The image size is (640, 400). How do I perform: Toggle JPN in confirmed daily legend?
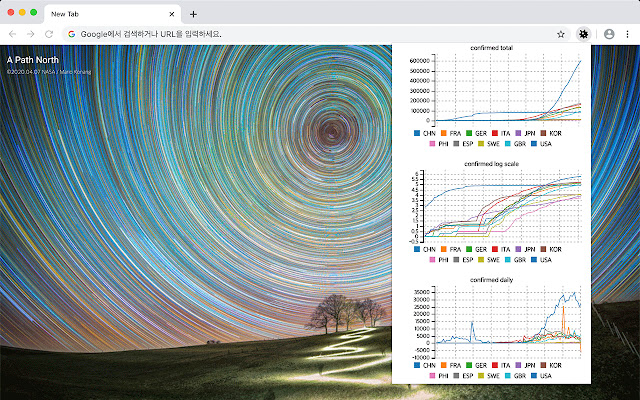click(x=525, y=365)
